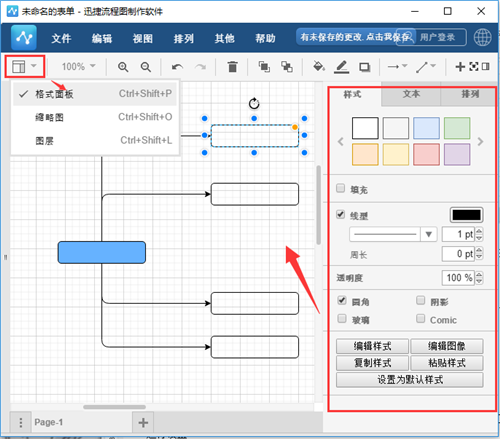
Task: Click the globe language icon
Action: tap(482, 37)
